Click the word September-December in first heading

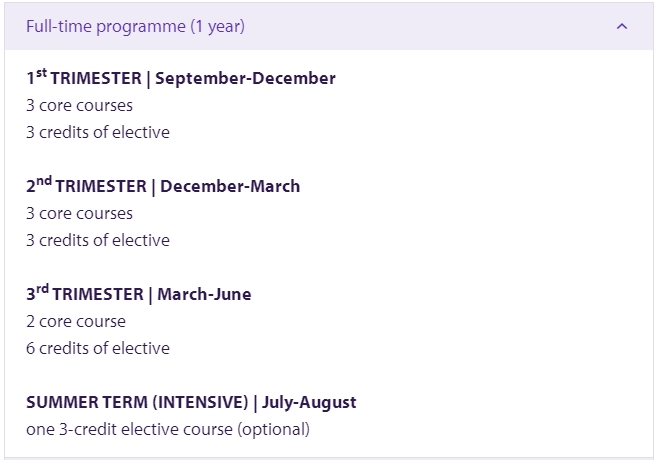pos(245,79)
